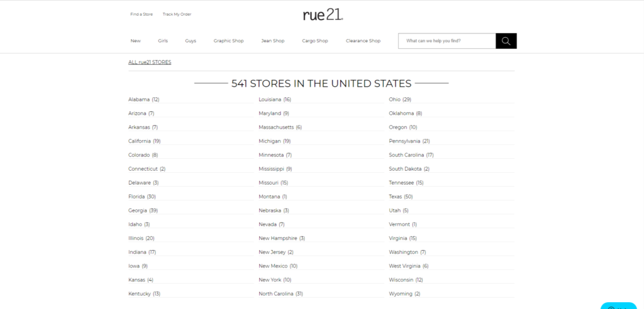Click the ALL rue21 STORES breadcrumb
644x309 pixels.
tap(150, 62)
